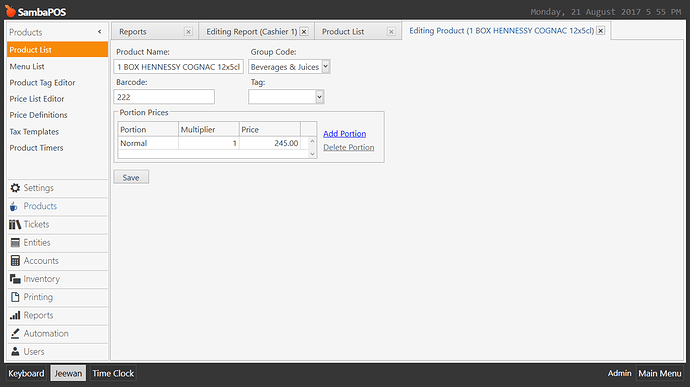
Task: Click the Price column header
Action: [270, 129]
